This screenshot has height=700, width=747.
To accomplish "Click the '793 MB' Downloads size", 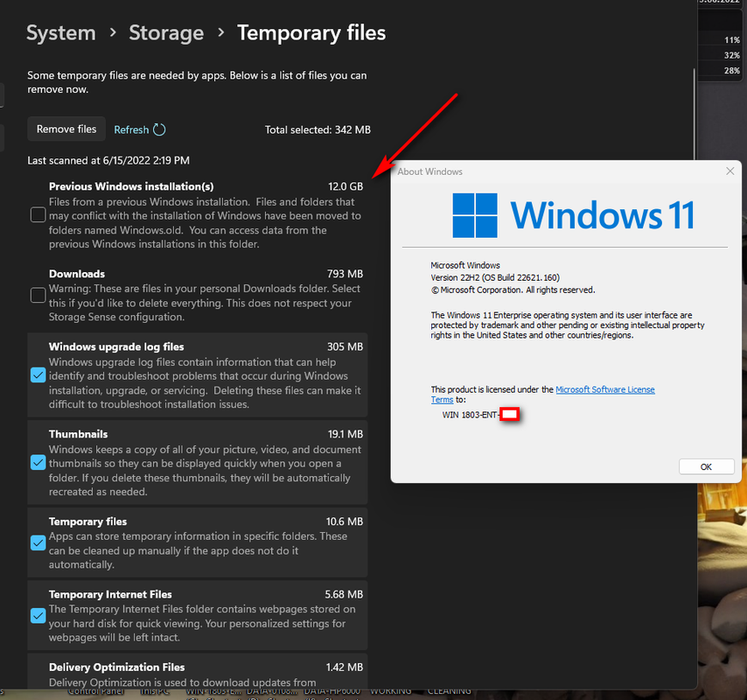I will 345,274.
